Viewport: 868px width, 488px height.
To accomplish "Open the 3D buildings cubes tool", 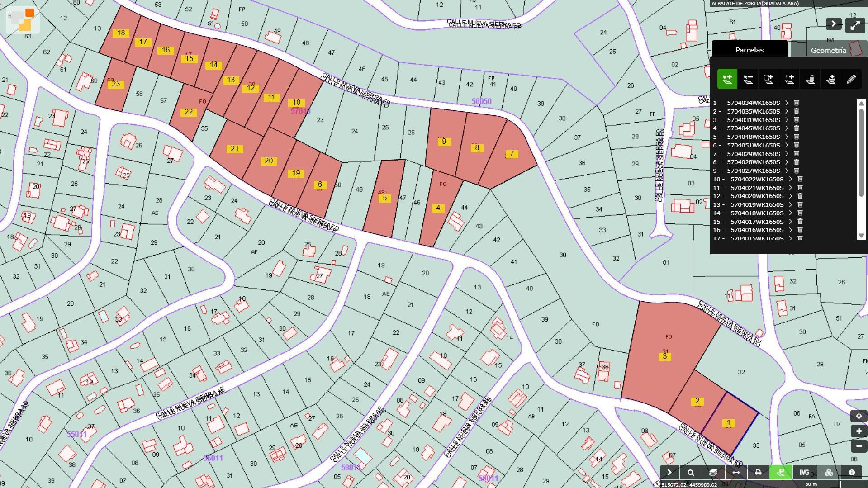I will coord(829,473).
